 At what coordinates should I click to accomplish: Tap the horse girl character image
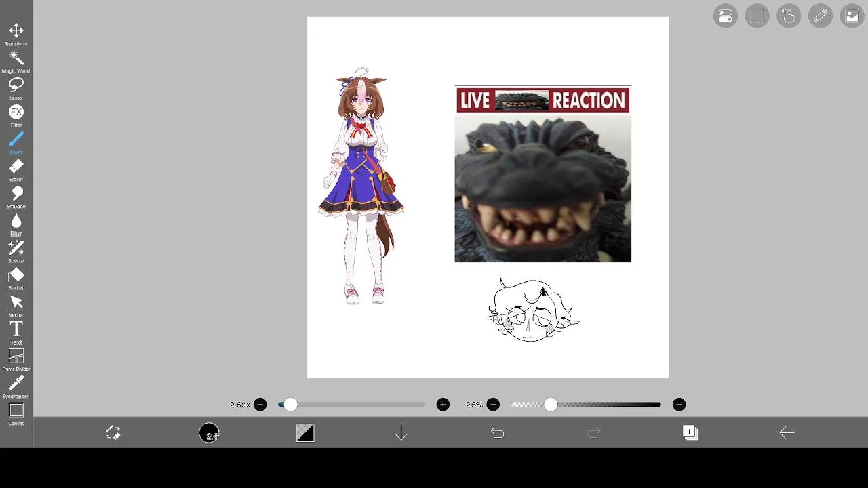361,186
